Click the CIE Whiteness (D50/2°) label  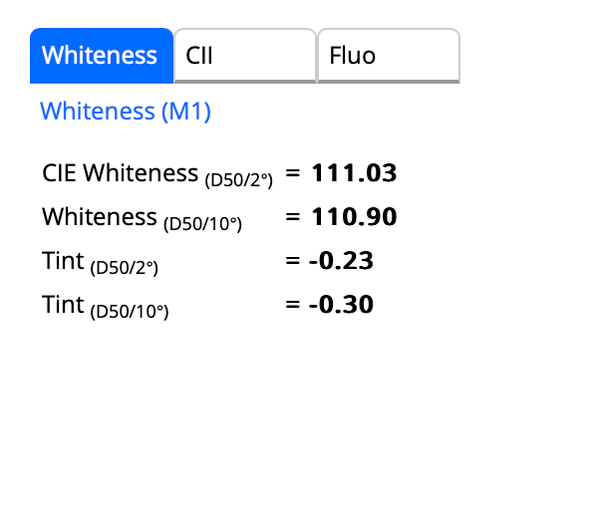pos(157,175)
